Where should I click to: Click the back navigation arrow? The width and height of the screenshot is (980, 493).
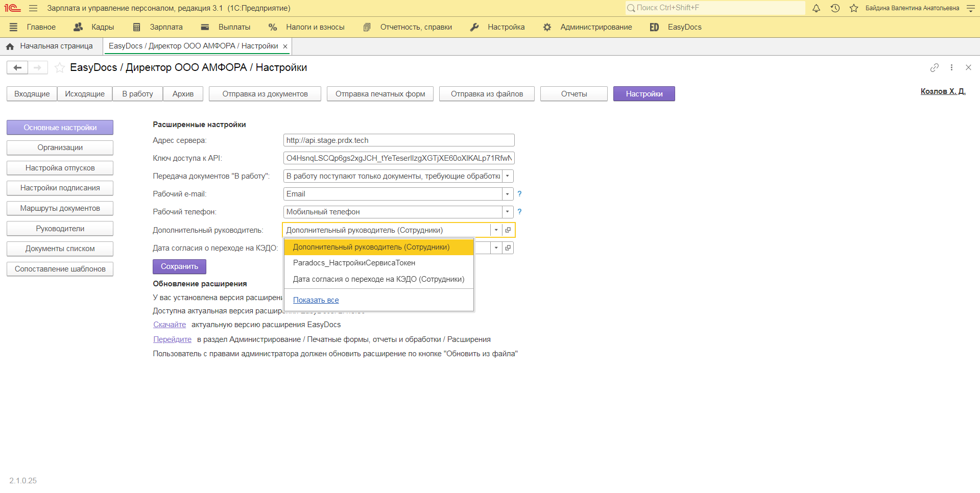click(17, 67)
